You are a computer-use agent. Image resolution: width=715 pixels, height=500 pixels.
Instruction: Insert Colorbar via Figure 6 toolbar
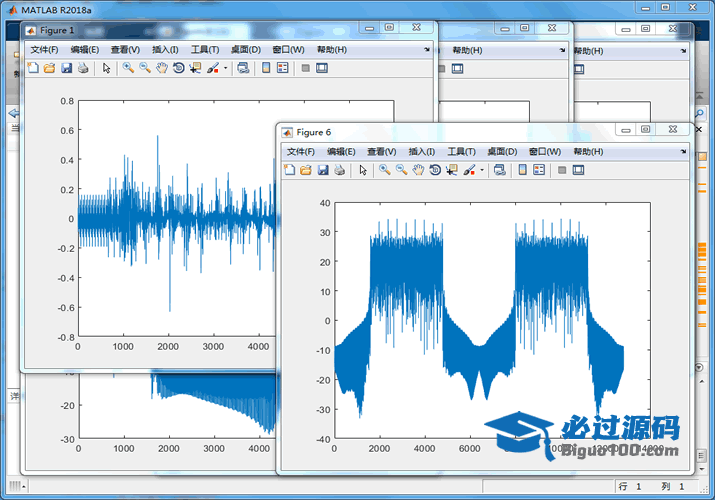pos(523,170)
